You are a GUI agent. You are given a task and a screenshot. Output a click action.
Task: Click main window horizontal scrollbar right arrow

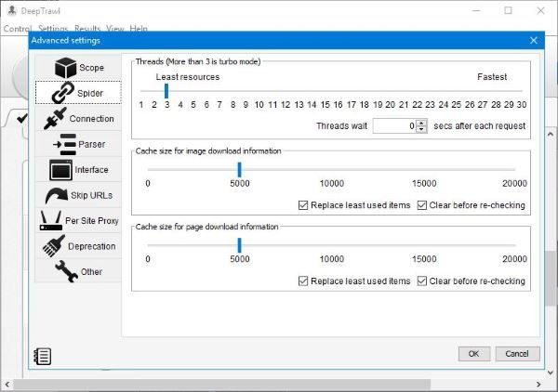[x=538, y=385]
